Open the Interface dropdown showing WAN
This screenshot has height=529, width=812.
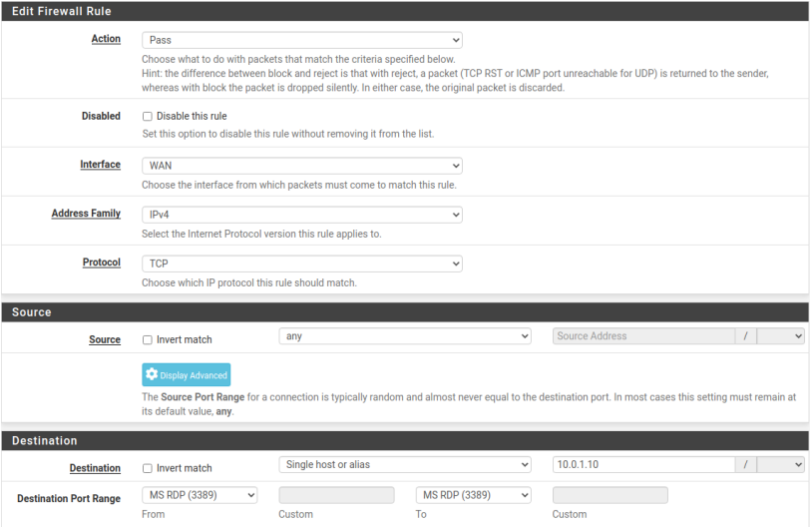(x=302, y=166)
